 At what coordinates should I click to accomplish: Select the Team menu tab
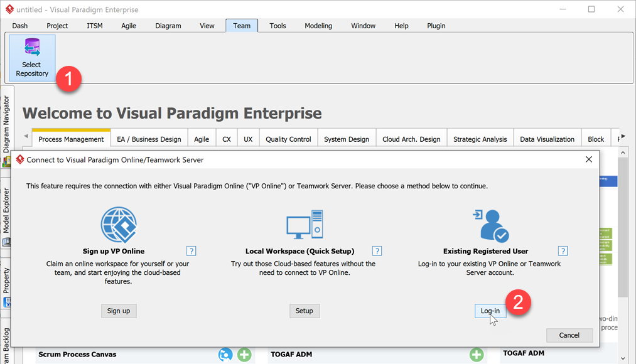pos(242,26)
